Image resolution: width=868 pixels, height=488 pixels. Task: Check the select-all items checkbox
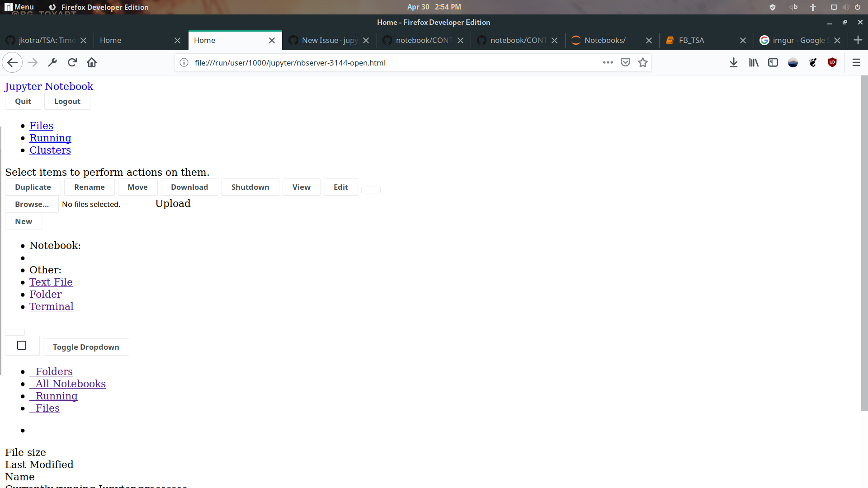coord(22,346)
